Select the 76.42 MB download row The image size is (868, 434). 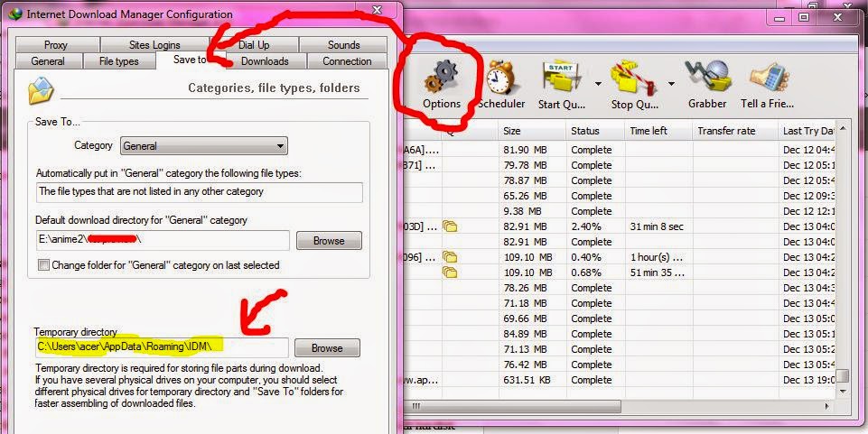[620, 365]
